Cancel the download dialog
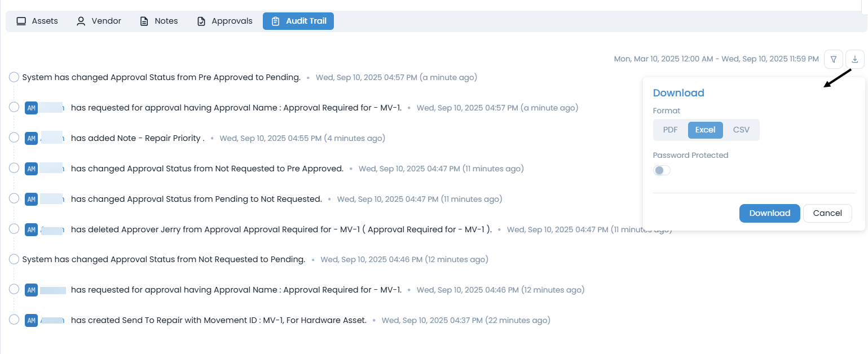Viewport: 868px width, 354px height. (827, 213)
